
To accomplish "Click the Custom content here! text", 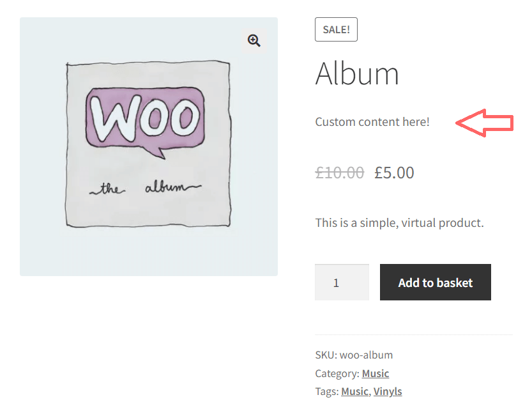I will pos(372,121).
